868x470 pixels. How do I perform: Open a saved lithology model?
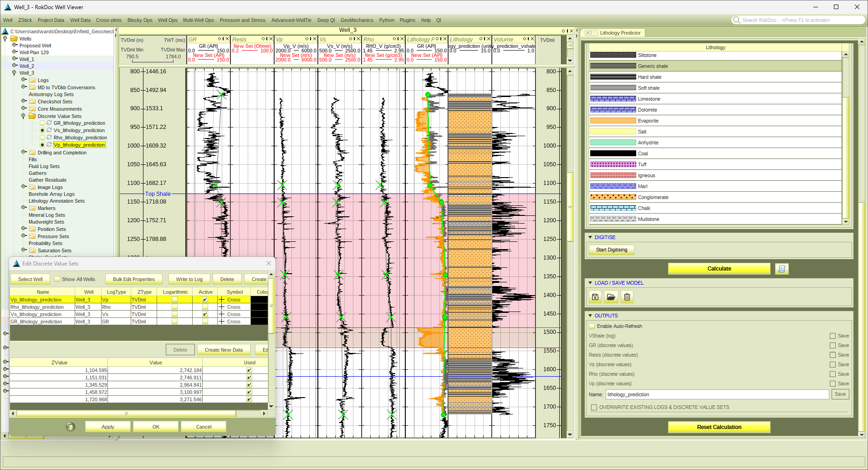[611, 296]
